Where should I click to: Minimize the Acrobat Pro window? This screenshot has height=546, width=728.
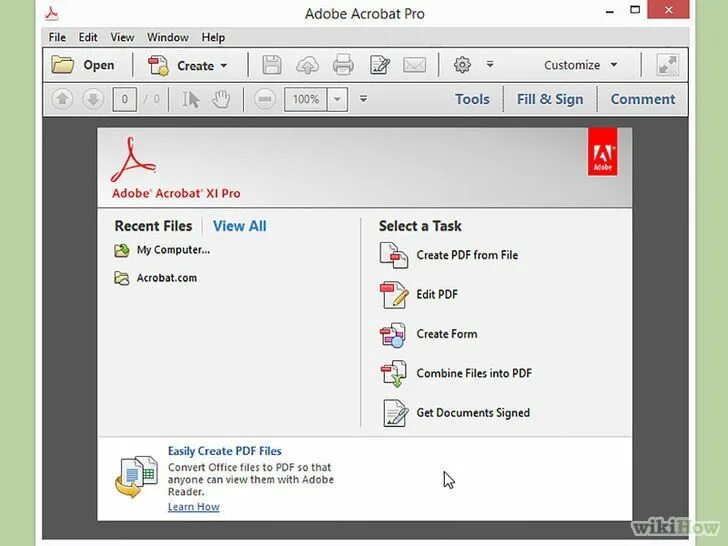(x=610, y=11)
